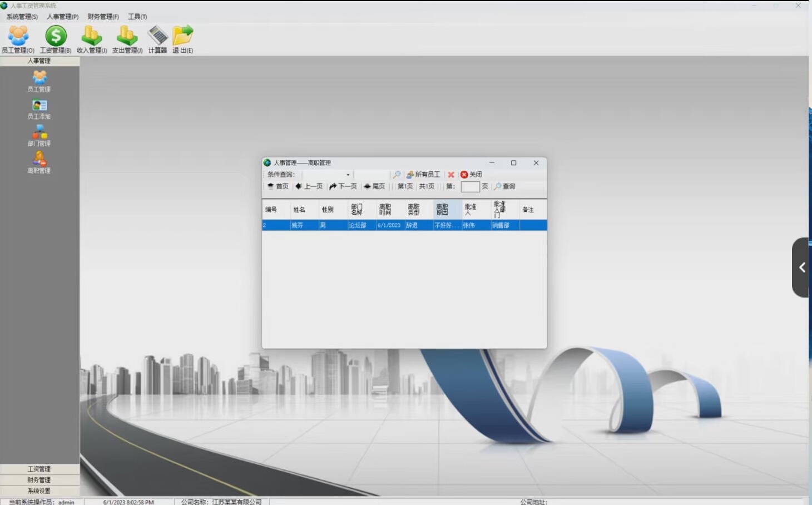This screenshot has width=812, height=505.
Task: Switch to 系统设置 sidebar section
Action: (39, 491)
